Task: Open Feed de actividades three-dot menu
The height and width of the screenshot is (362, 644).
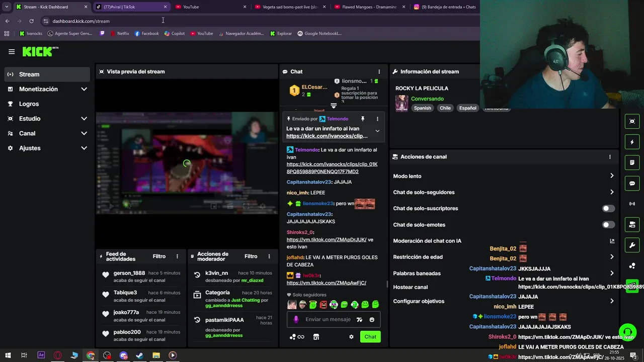Action: coord(177,256)
